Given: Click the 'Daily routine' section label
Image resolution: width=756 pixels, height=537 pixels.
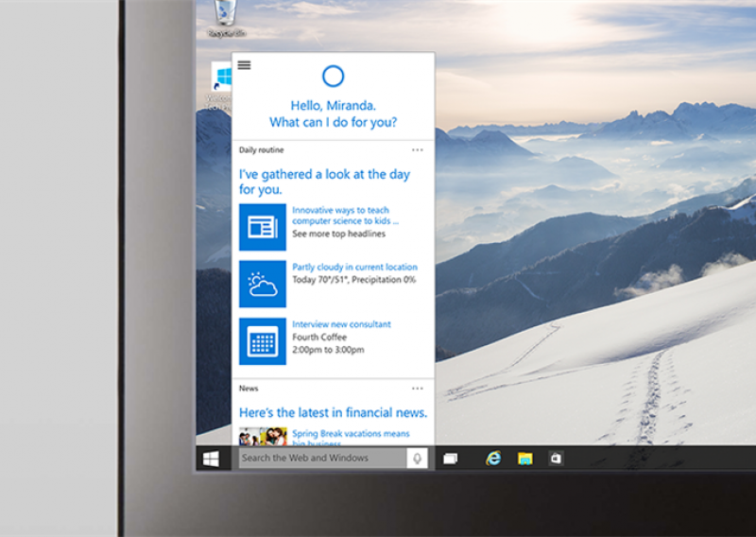Looking at the screenshot, I should 262,150.
